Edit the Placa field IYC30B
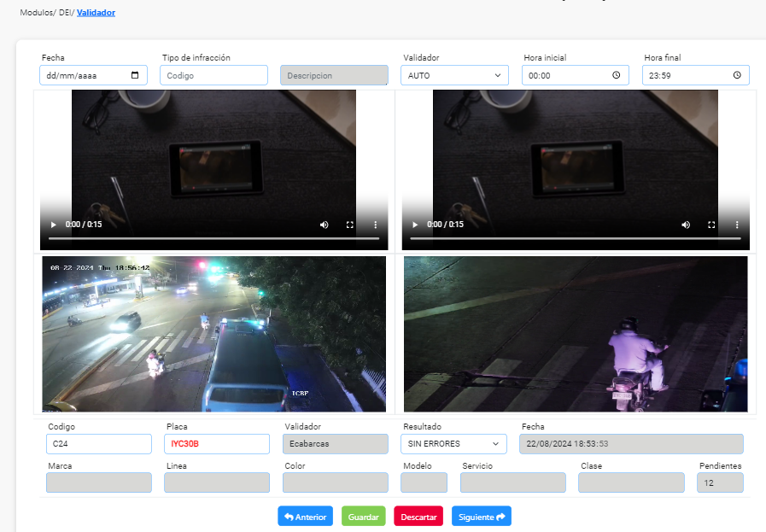This screenshot has height=532, width=766. tap(217, 443)
